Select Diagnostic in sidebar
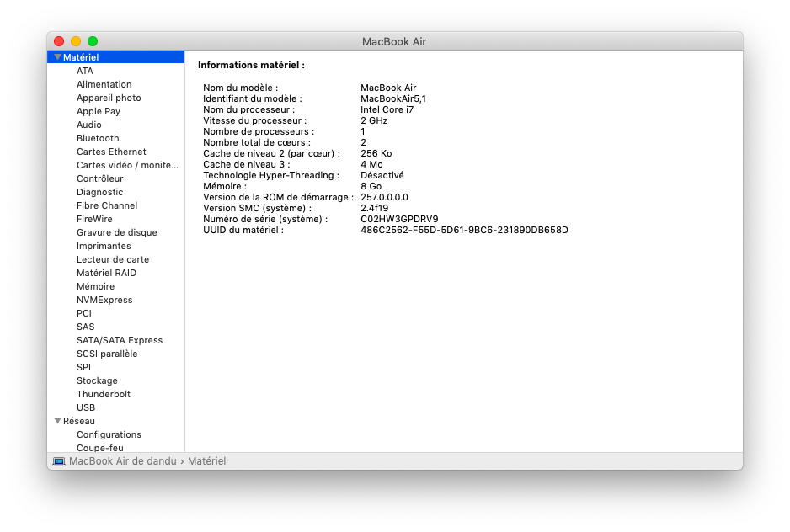Viewport: 790px width, 532px height. (99, 193)
